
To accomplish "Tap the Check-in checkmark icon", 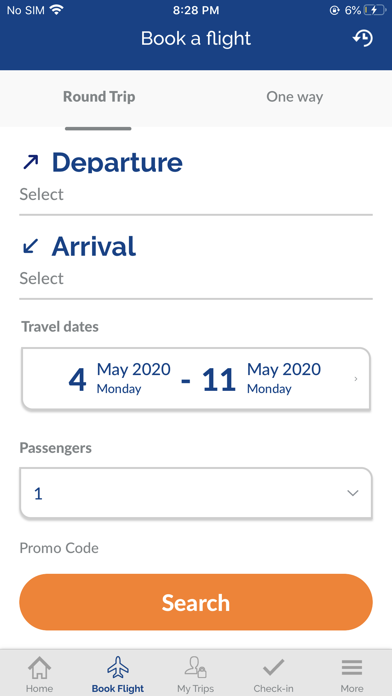I will pyautogui.click(x=273, y=668).
